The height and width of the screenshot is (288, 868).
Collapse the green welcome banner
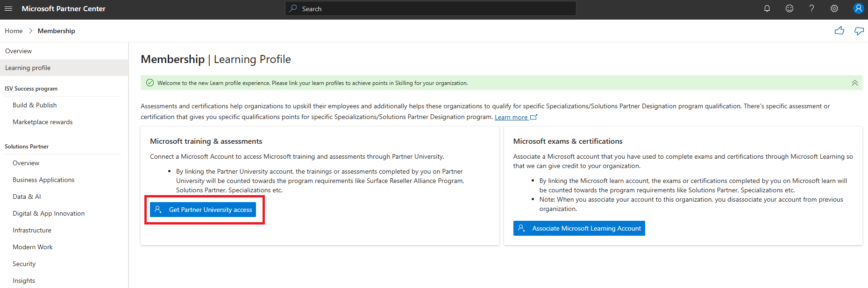pos(854,83)
